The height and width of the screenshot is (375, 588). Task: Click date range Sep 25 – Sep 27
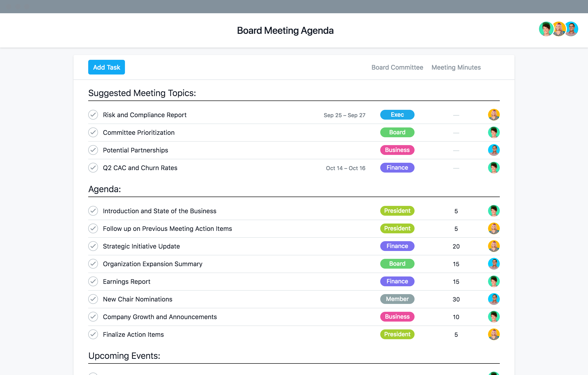point(344,115)
